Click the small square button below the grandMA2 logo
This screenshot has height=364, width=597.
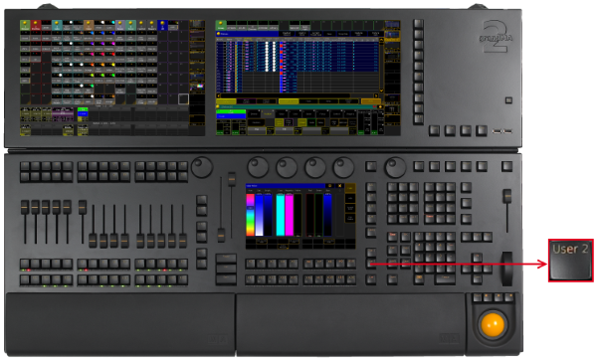pos(508,100)
